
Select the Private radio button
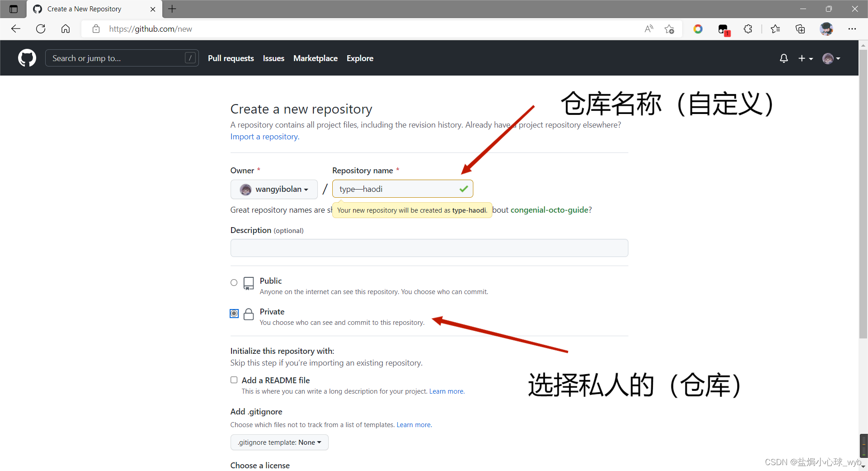(x=234, y=313)
